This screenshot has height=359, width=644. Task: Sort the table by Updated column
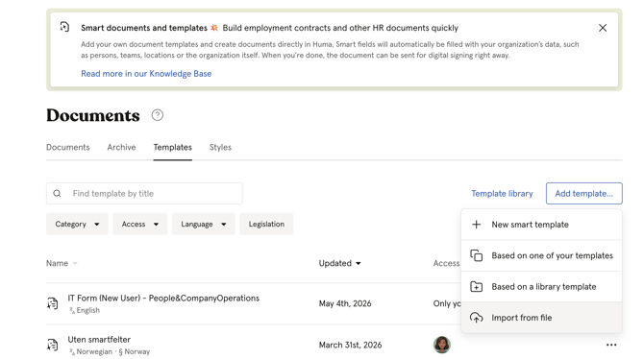[339, 263]
